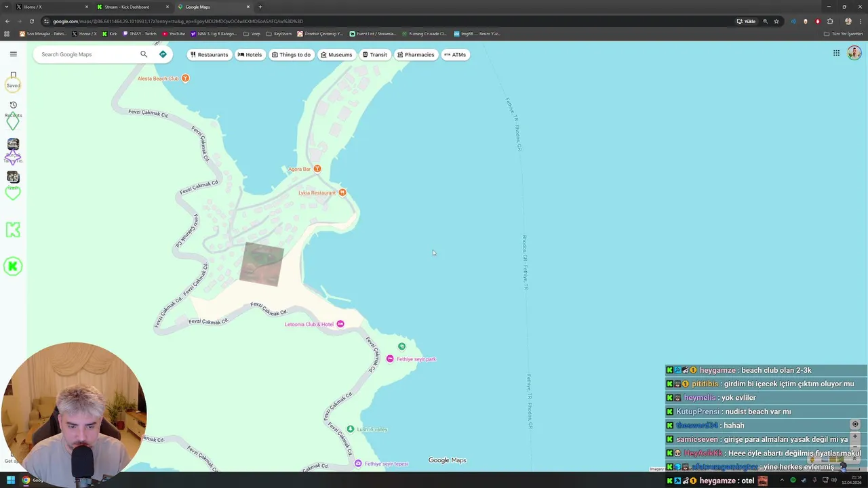Open Chrome profile avatar in toolbar
The height and width of the screenshot is (488, 868).
(848, 21)
